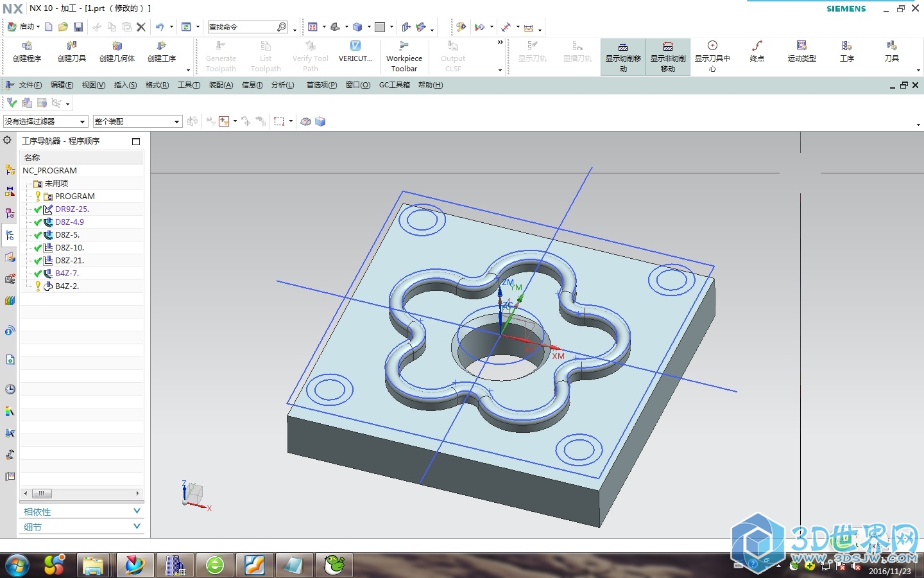Open the Tools (工具) menu
The height and width of the screenshot is (578, 924).
189,85
